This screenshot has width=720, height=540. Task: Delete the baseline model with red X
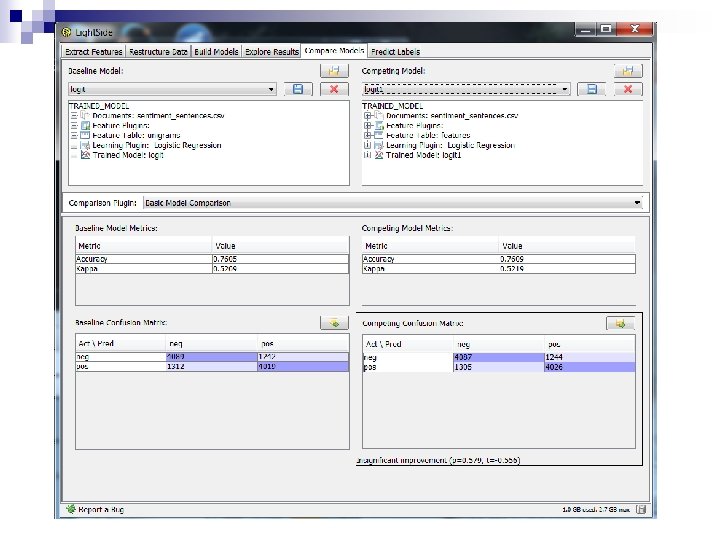point(334,89)
